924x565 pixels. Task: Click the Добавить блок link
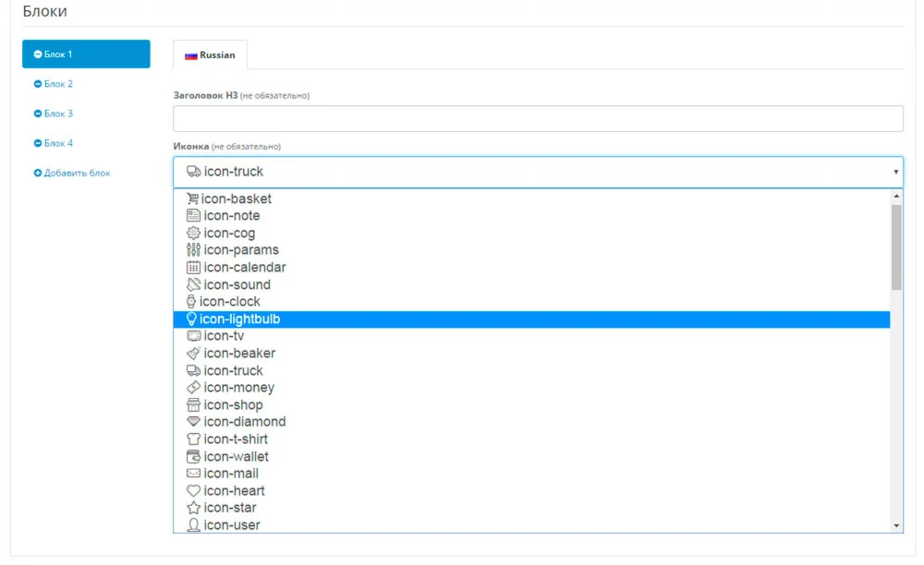(x=77, y=173)
